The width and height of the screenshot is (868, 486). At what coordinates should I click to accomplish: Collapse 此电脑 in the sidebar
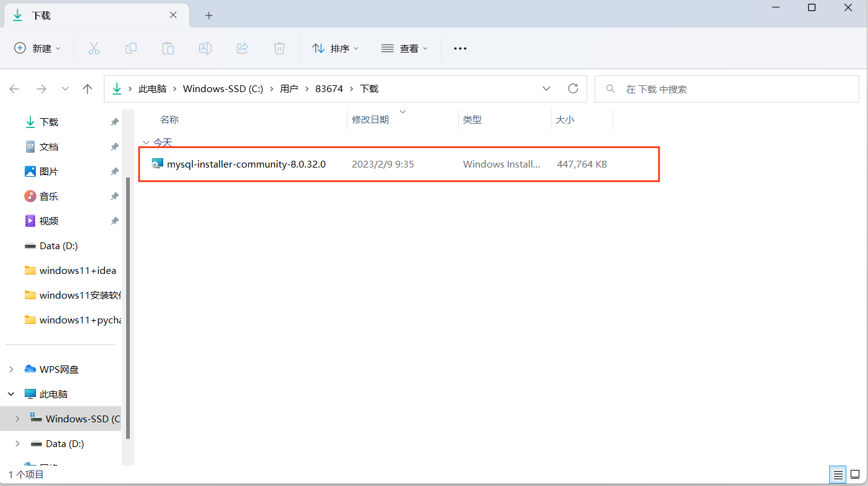(11, 394)
